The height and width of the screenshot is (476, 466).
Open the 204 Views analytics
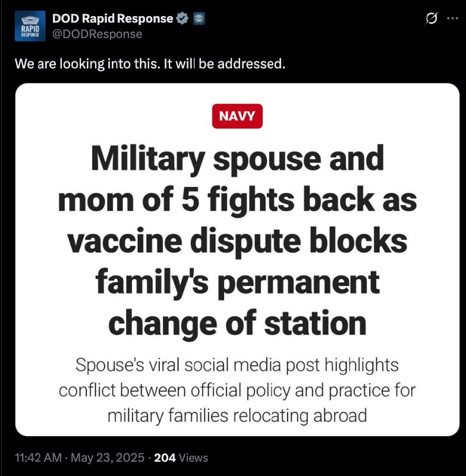(181, 458)
